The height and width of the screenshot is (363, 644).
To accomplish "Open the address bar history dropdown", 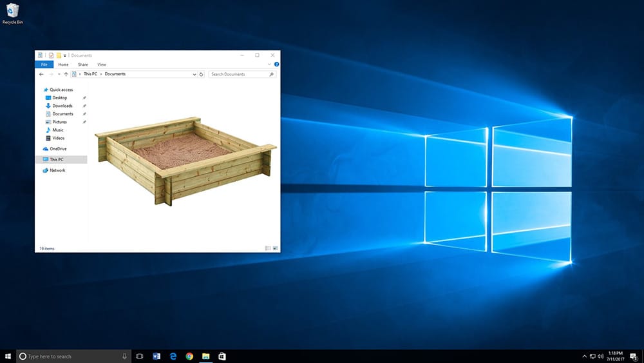I will [x=194, y=74].
